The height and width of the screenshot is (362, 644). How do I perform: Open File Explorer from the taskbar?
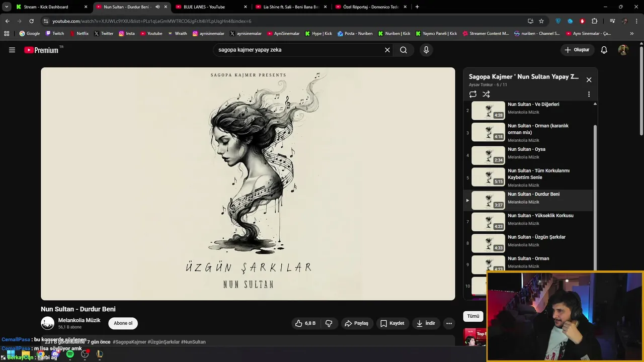point(26,354)
